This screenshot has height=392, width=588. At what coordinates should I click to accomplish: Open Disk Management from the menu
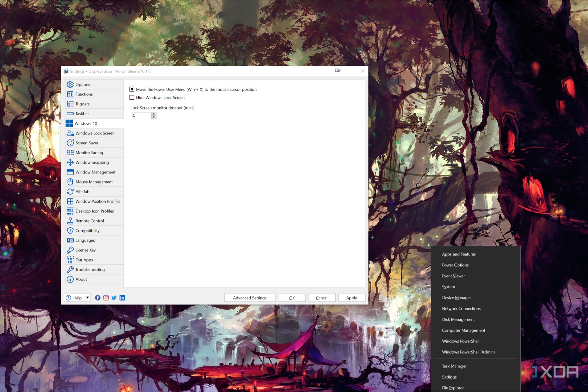(x=458, y=319)
